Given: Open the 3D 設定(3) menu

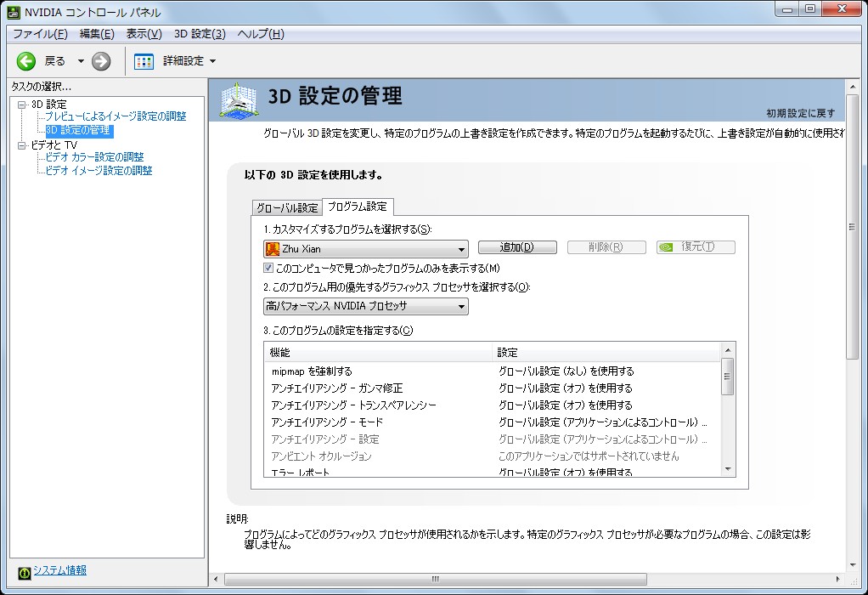Looking at the screenshot, I should (x=200, y=34).
